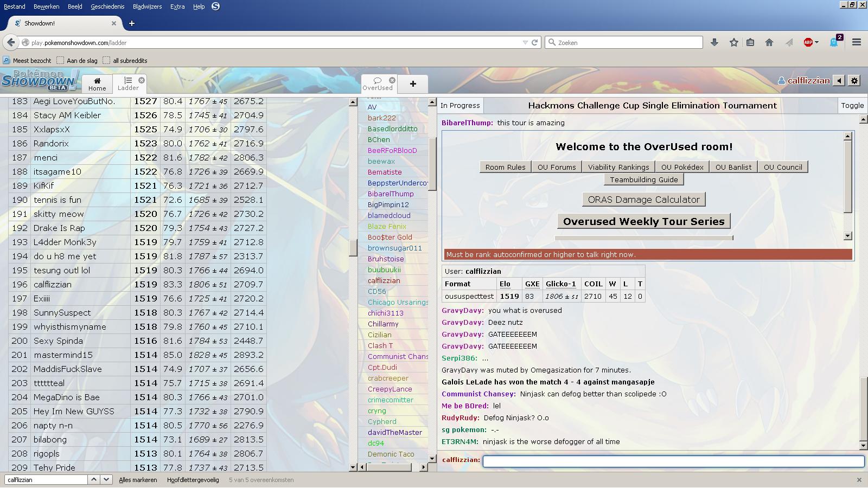The image size is (868, 488).
Task: Click the chat message input field
Action: tap(673, 461)
